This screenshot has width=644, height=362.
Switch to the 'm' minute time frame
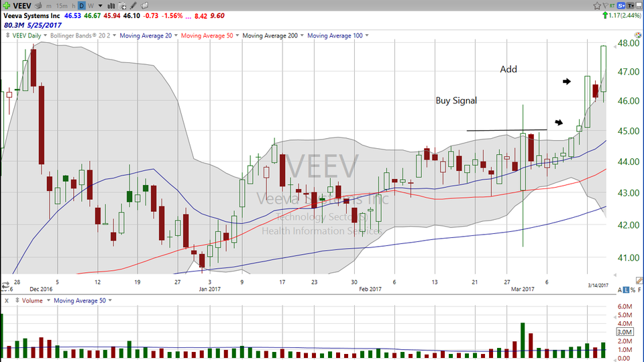click(x=49, y=6)
